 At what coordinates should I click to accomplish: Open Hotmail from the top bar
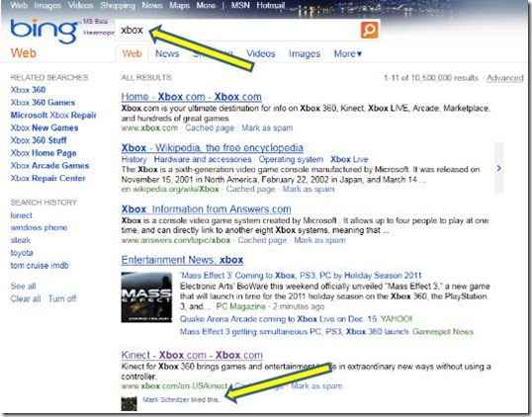pos(270,5)
